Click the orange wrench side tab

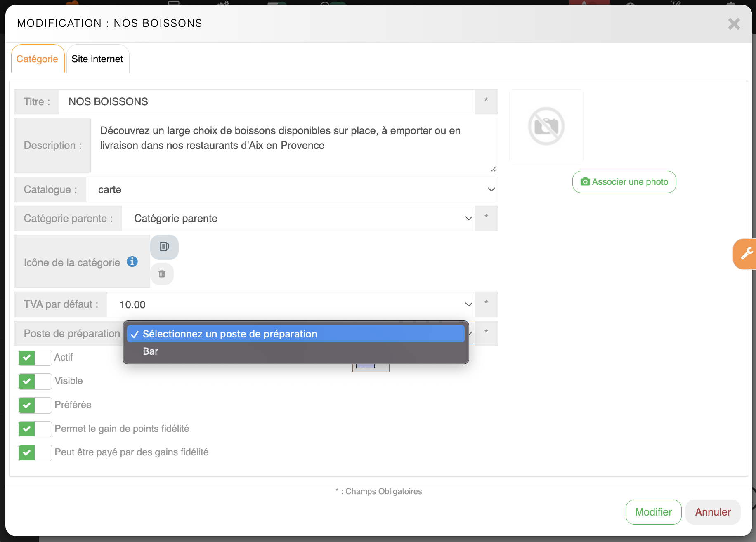click(x=746, y=254)
